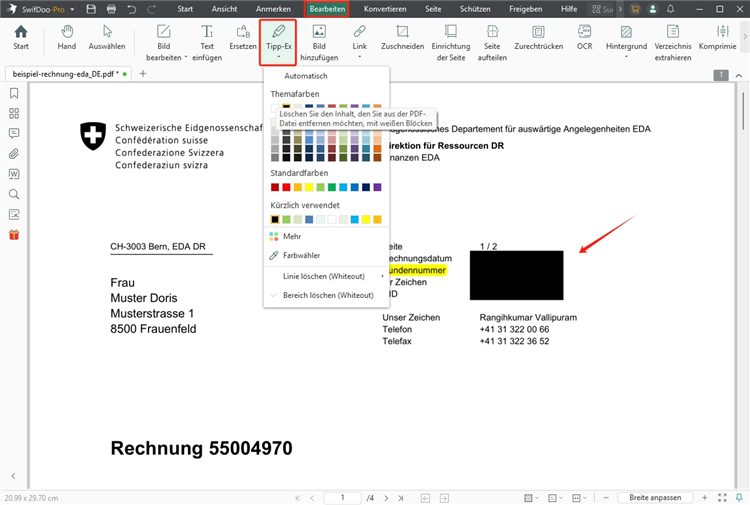Click the Ersetzen tool
This screenshot has width=750, height=505.
pos(243,38)
